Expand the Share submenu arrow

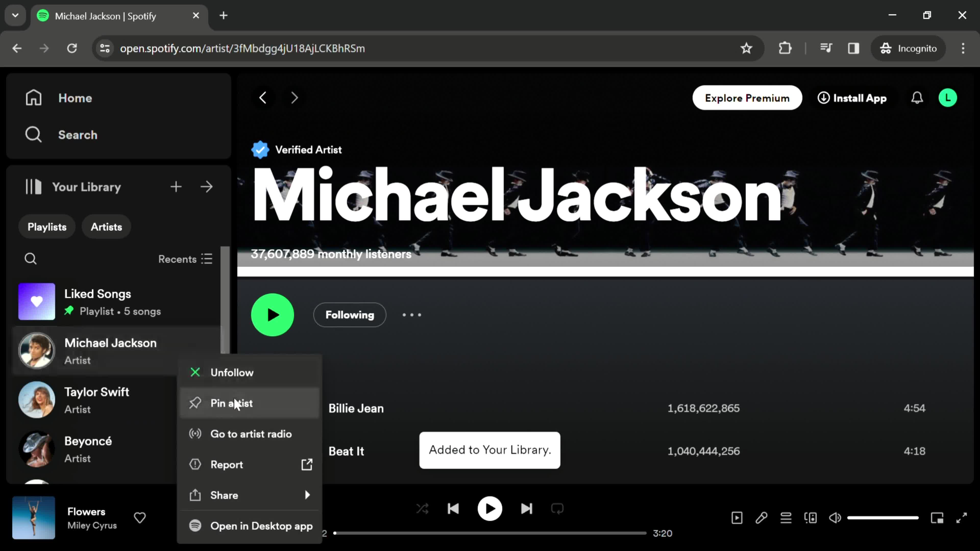click(308, 495)
